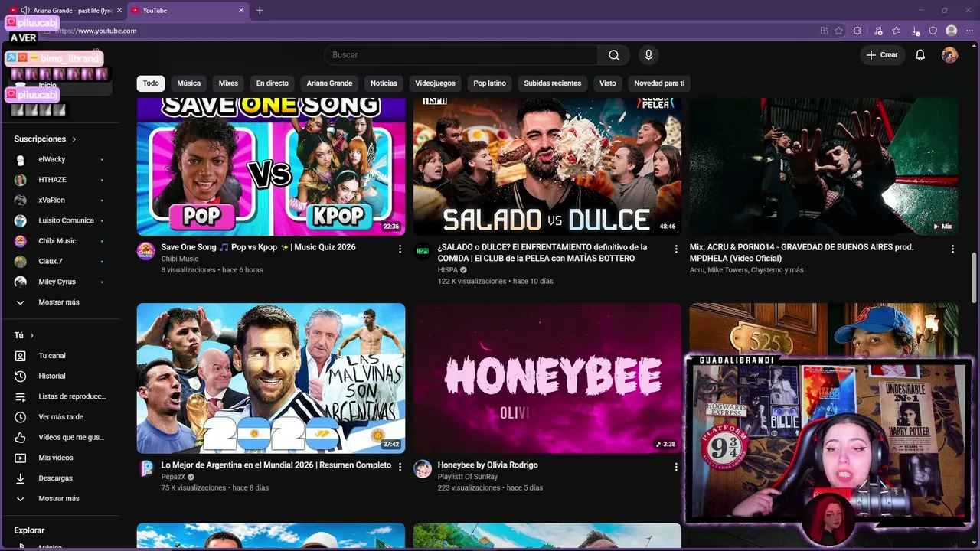Open a new browser tab
This screenshot has height=551, width=980.
pos(260,11)
